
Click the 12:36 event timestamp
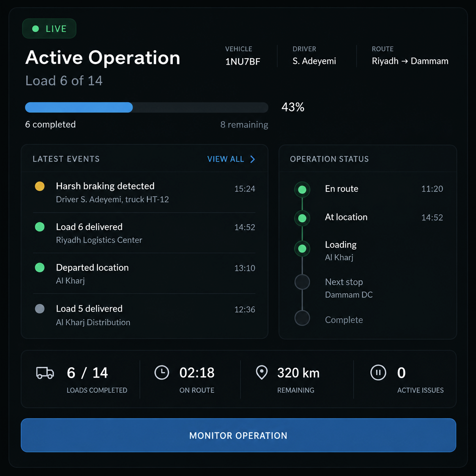(x=245, y=309)
